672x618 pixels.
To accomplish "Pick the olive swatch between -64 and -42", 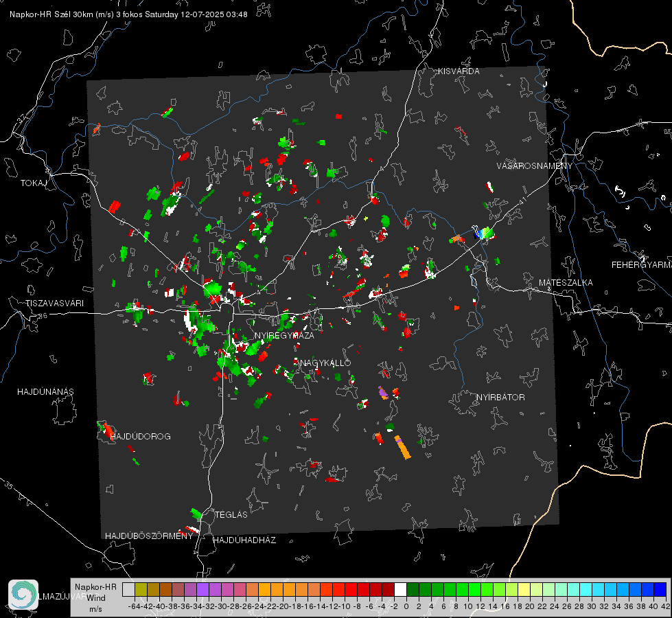I will pos(141,589).
